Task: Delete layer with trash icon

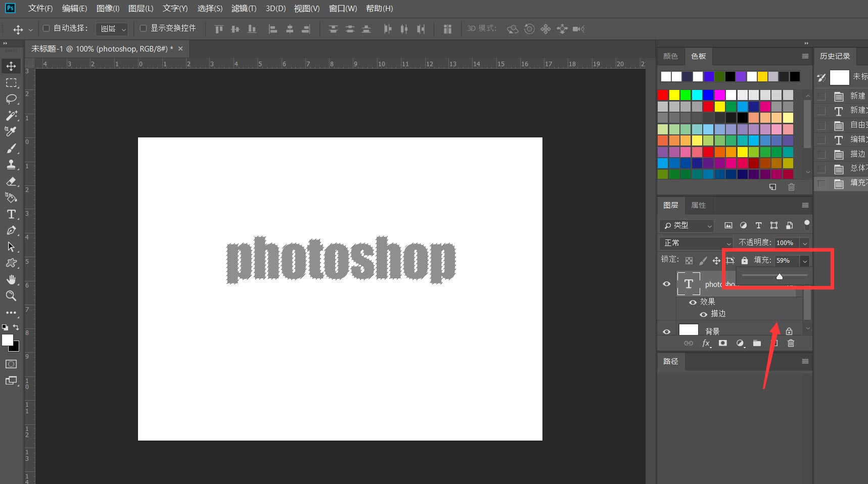Action: pos(791,343)
